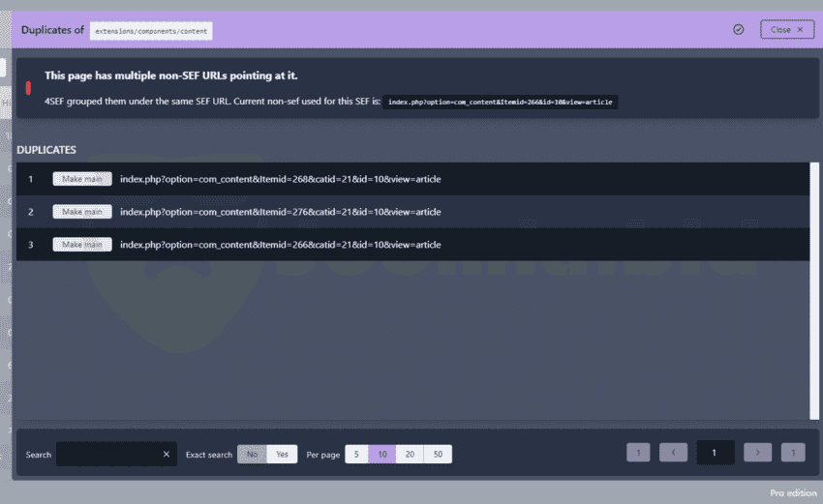Screen dimensions: 823x504
Task: Make Itemid=266 duplicate URL the main
Action: tap(82, 245)
